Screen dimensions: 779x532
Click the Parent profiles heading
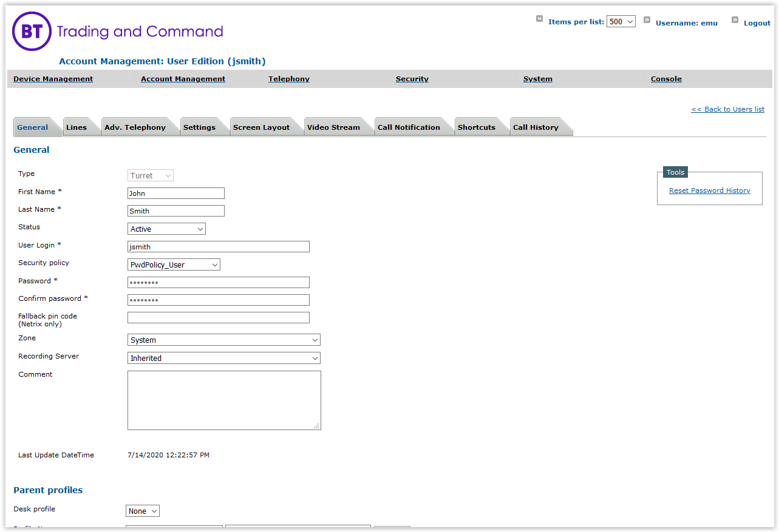click(x=48, y=490)
